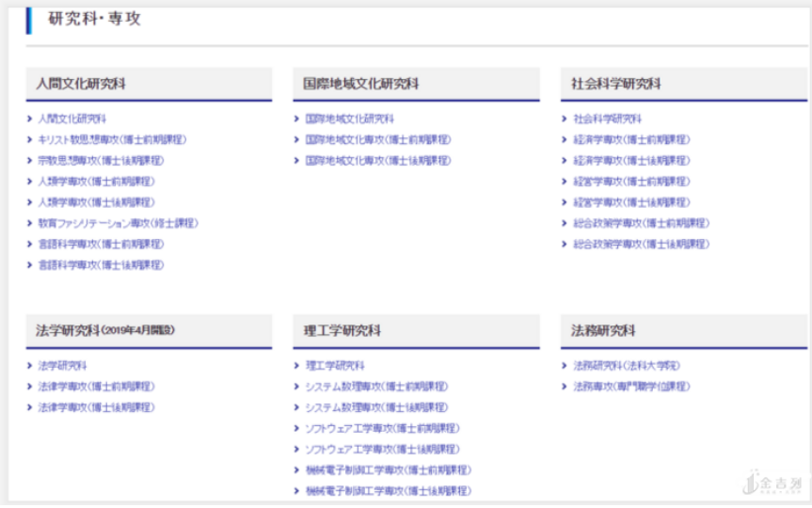Select 国際地域文化専攻(博士後期課程) link
The image size is (812, 508).
point(378,161)
